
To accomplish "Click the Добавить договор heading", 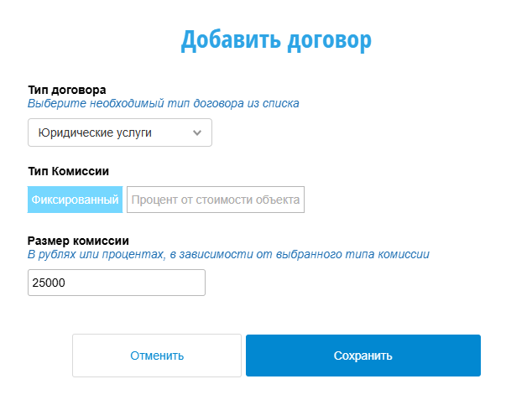I will coord(276,40).
